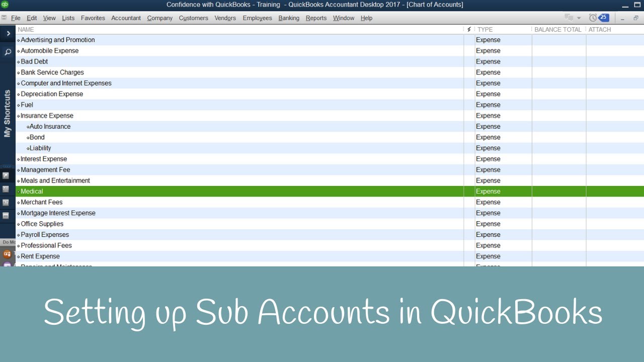This screenshot has width=644, height=362.
Task: Open the Help menu
Action: coord(367,18)
